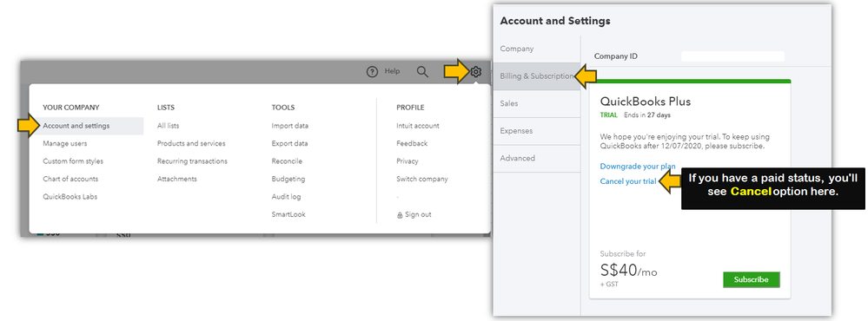Switch to the Sales settings tab
Image resolution: width=868 pixels, height=321 pixels.
(536, 103)
